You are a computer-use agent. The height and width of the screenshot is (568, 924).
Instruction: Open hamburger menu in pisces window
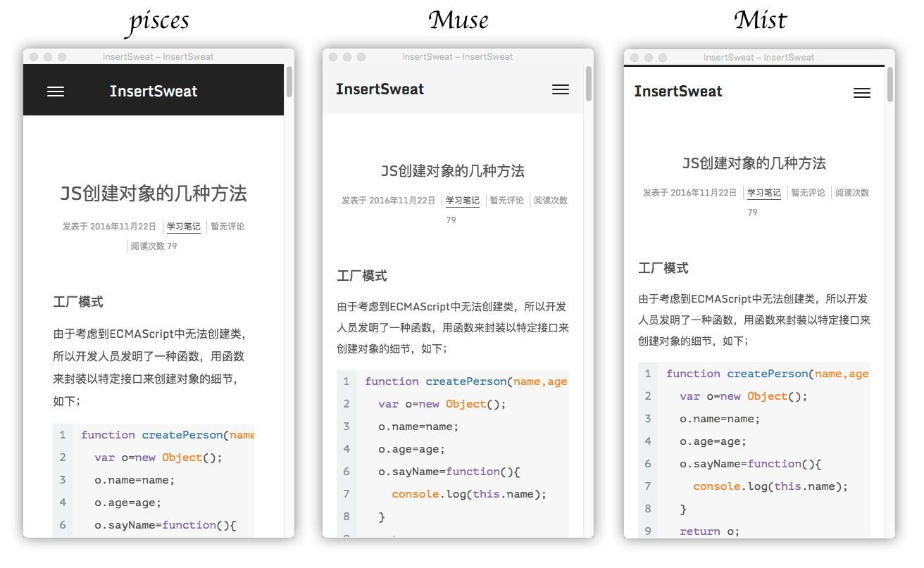[x=56, y=91]
